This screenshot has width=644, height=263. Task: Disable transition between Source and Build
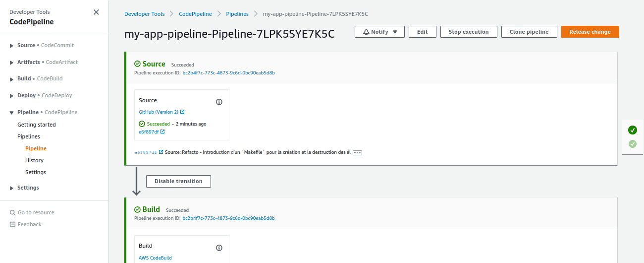click(178, 181)
